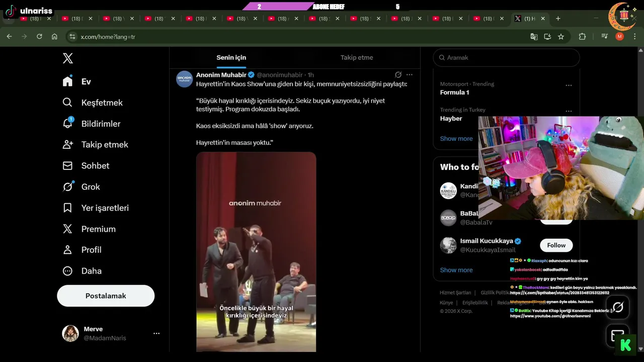Click Postalamak post button
This screenshot has width=644, height=362.
click(106, 296)
